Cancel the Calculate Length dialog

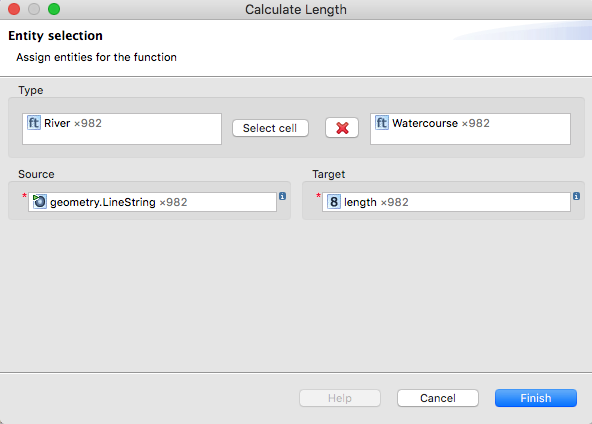(438, 398)
